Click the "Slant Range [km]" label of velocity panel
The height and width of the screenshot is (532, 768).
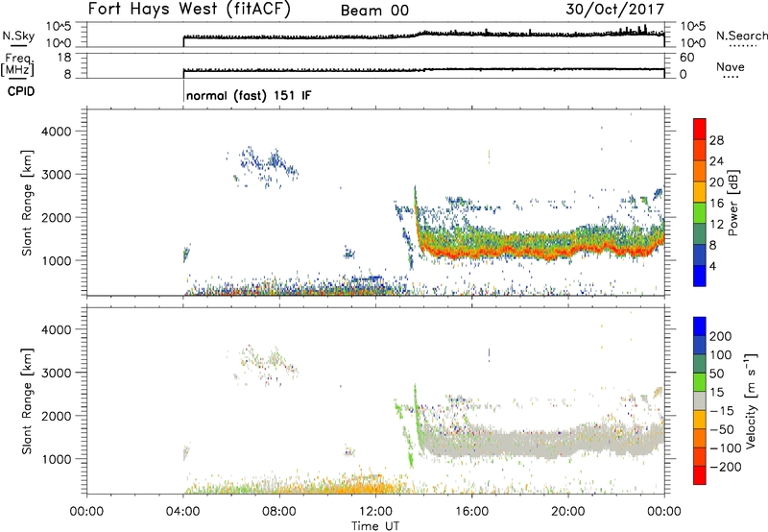pos(27,401)
